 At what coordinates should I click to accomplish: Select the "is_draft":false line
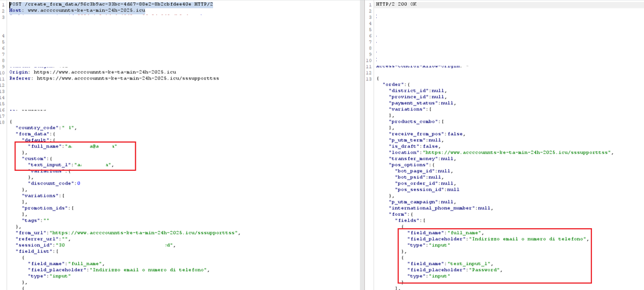[x=415, y=146]
